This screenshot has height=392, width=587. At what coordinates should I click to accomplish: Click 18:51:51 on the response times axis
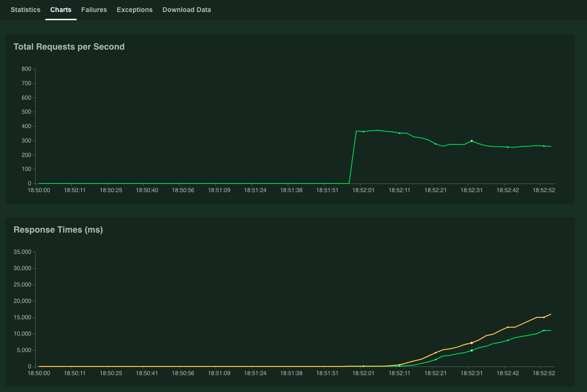pyautogui.click(x=327, y=373)
